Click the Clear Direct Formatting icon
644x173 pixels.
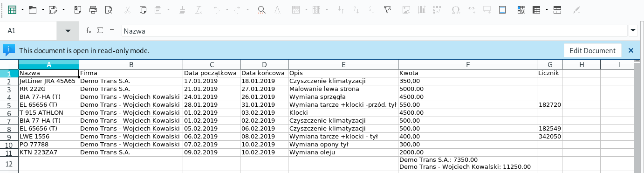pos(198,9)
